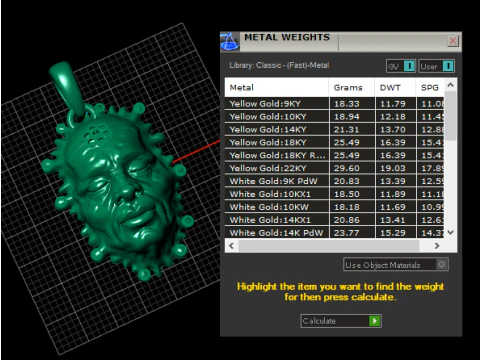Select the White Gold:10KW row
480x360 pixels.
click(334, 207)
